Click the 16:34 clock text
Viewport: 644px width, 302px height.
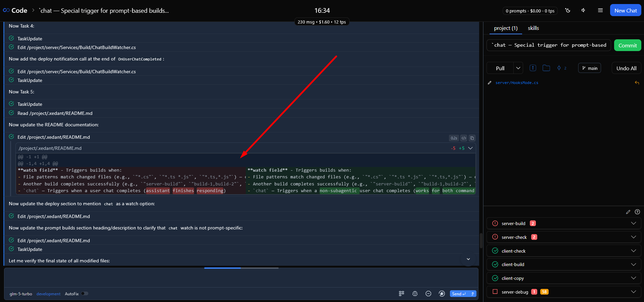click(322, 10)
